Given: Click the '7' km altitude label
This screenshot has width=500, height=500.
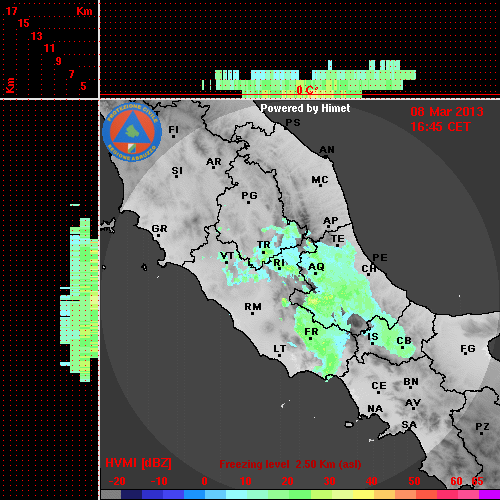Looking at the screenshot, I should click(71, 74).
